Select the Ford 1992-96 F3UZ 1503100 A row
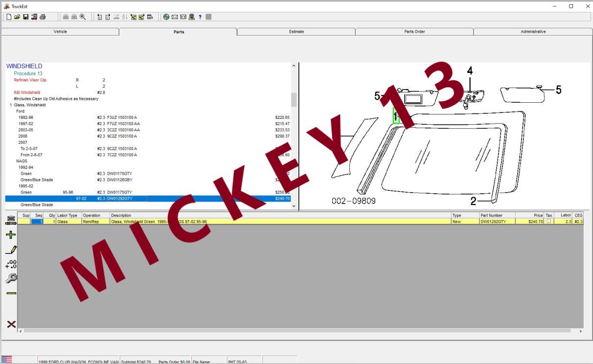Image resolution: width=593 pixels, height=364 pixels. (148, 117)
